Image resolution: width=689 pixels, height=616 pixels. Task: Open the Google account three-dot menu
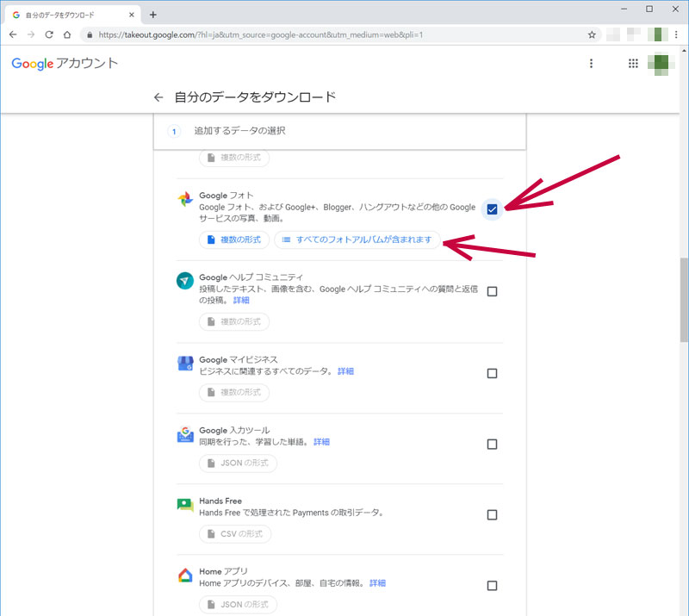pos(591,64)
